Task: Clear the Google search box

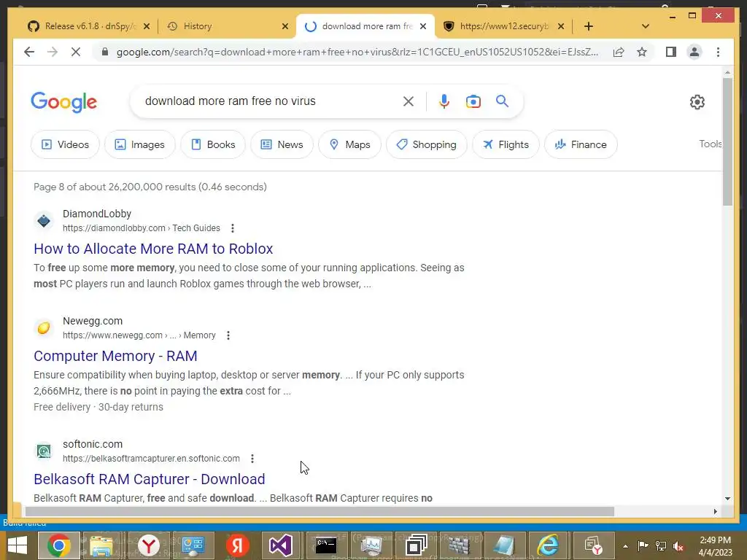Action: 409,101
